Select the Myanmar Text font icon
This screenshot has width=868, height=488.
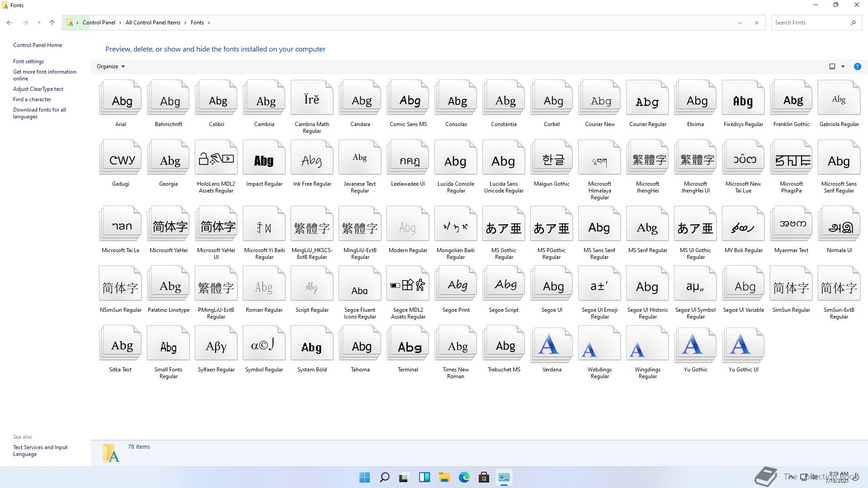(791, 224)
